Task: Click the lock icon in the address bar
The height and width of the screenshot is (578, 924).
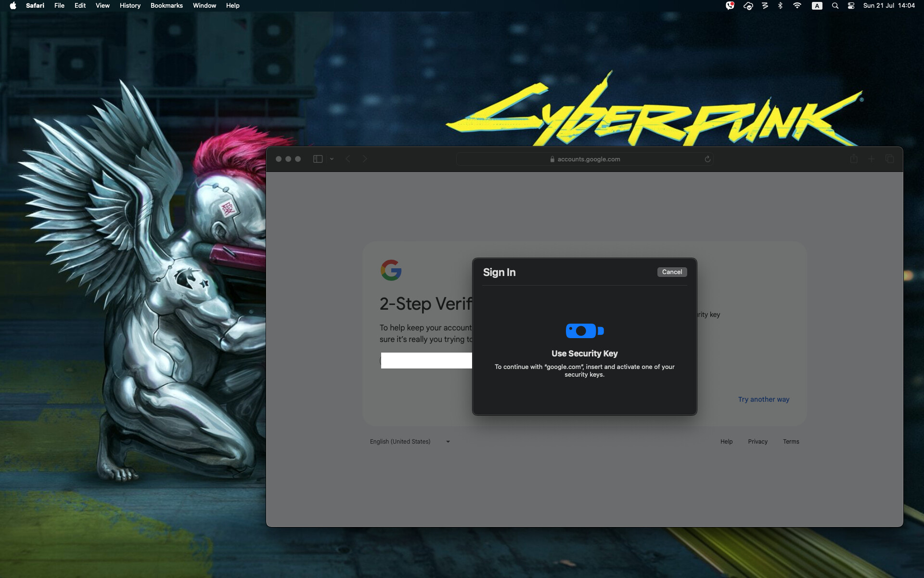Action: 552,159
